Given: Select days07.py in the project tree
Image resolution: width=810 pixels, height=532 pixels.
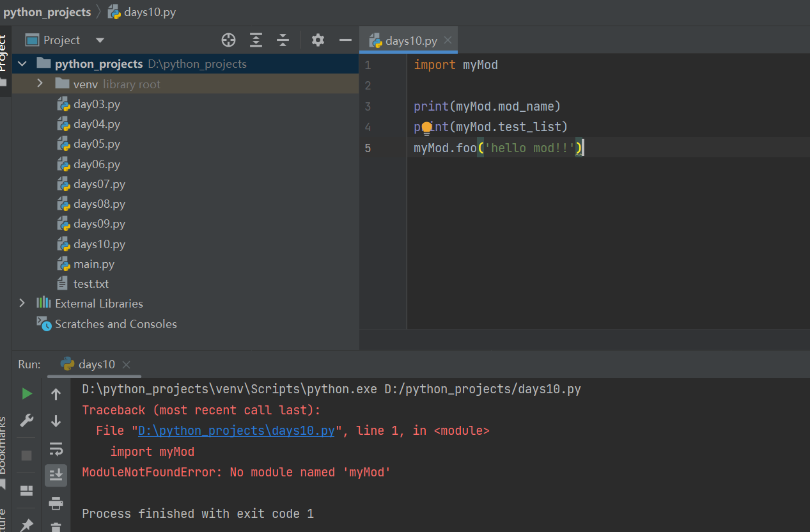Looking at the screenshot, I should [x=99, y=184].
